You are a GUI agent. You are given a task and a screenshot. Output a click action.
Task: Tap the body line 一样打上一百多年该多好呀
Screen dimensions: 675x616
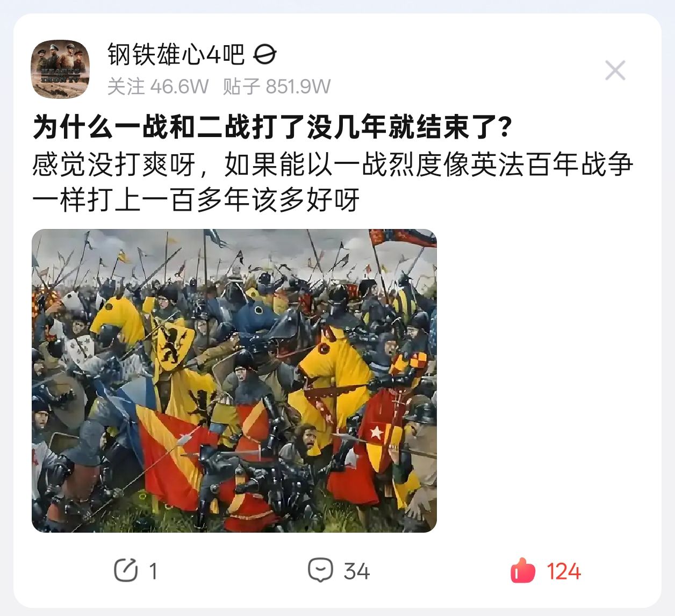click(196, 200)
